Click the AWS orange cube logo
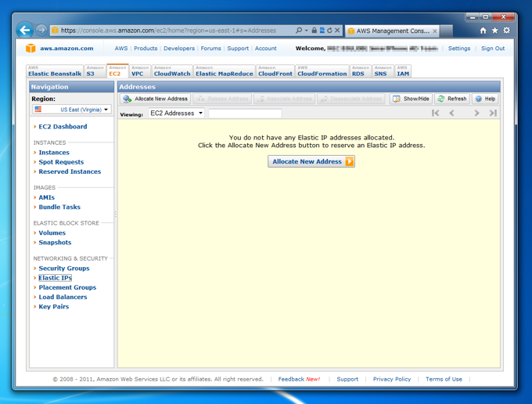The height and width of the screenshot is (404, 532). coord(31,49)
